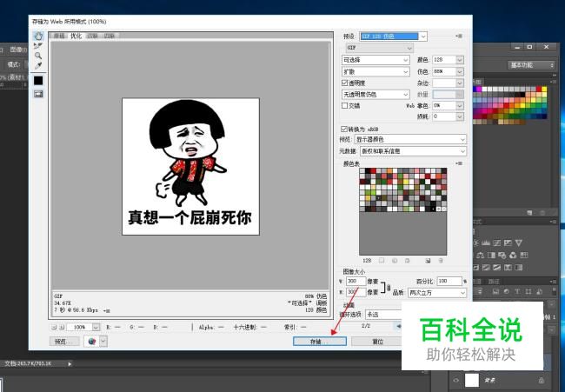Open the browser selection dropdown arrow
The width and height of the screenshot is (565, 392).
103,342
